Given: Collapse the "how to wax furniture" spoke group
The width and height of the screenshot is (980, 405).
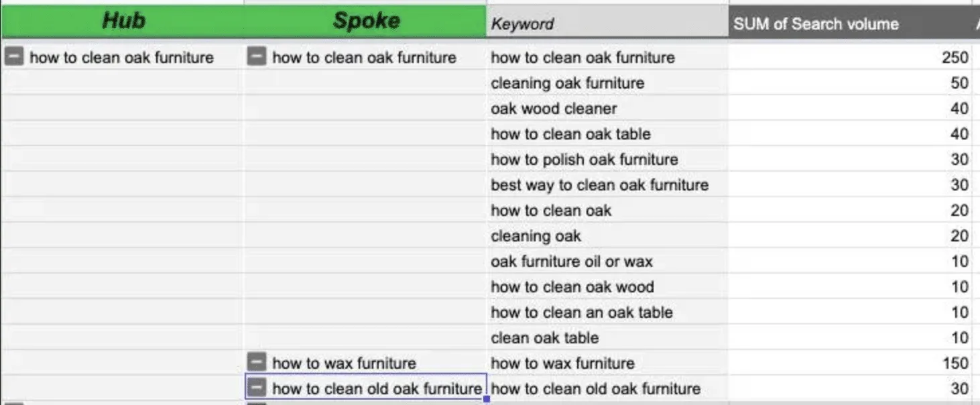Looking at the screenshot, I should coord(257,362).
